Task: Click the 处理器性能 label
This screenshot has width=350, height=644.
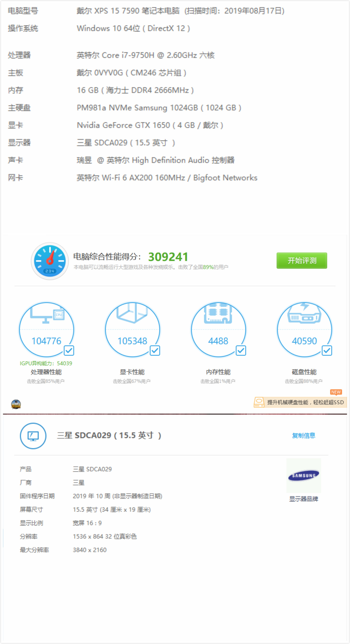Action: click(x=46, y=372)
